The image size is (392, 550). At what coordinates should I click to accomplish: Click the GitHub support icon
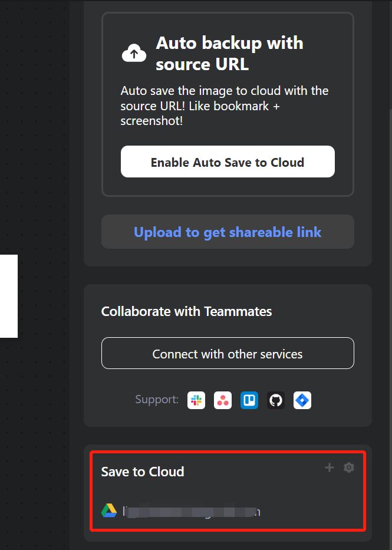[276, 400]
